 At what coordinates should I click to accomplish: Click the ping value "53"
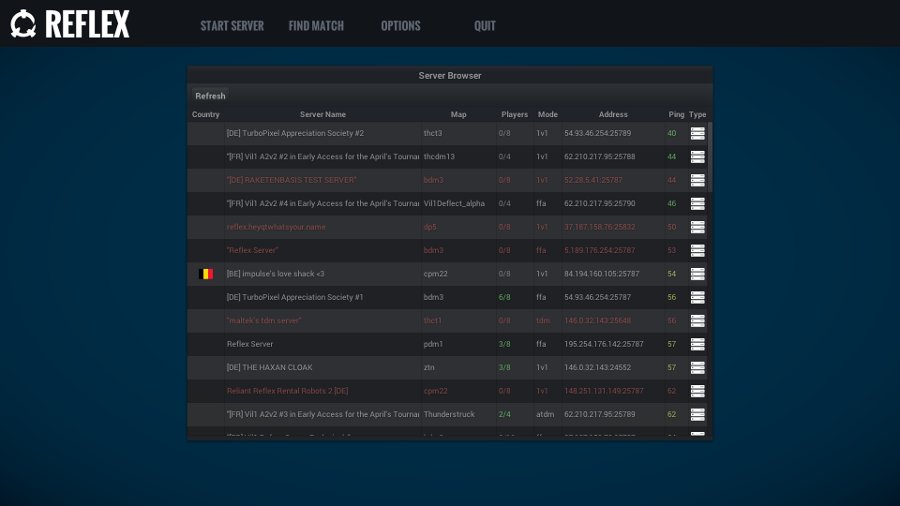[x=672, y=251]
